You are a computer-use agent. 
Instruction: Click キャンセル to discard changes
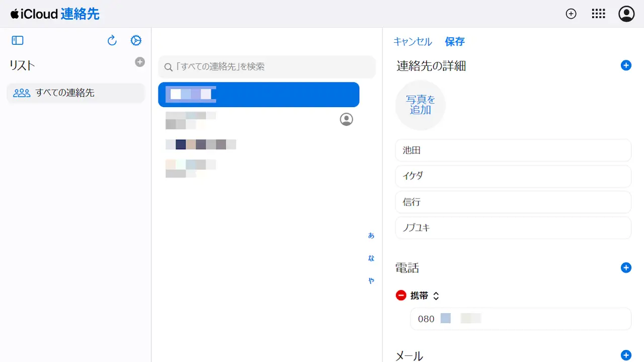pyautogui.click(x=413, y=42)
